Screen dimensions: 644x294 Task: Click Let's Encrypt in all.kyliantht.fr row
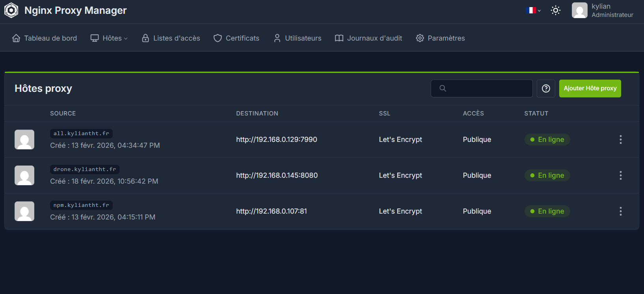click(x=400, y=140)
